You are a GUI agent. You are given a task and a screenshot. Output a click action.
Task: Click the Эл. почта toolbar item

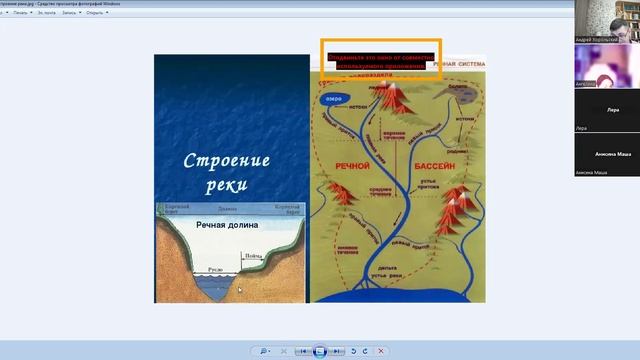point(47,13)
